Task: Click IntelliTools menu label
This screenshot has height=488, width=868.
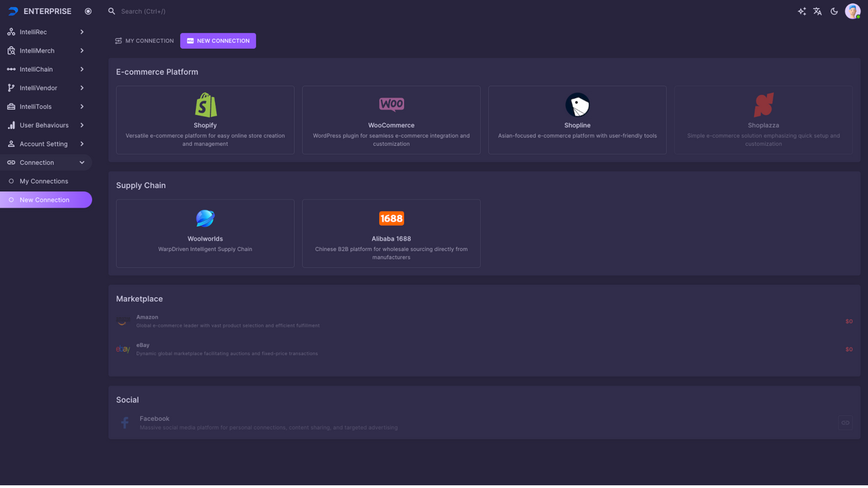Action: [x=36, y=106]
